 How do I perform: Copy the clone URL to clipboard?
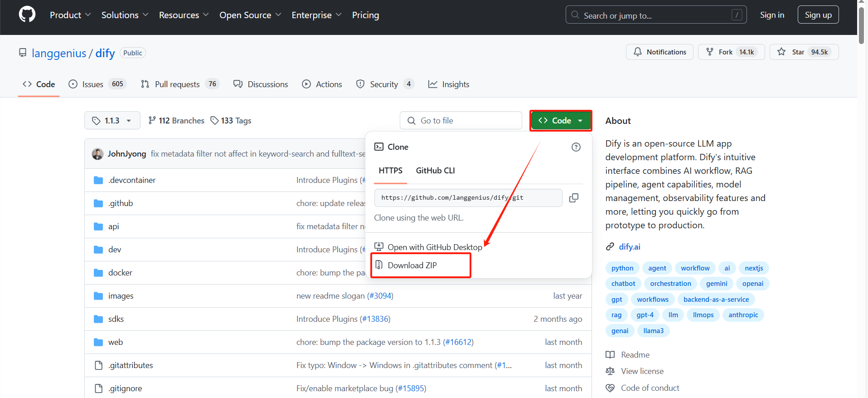[573, 198]
